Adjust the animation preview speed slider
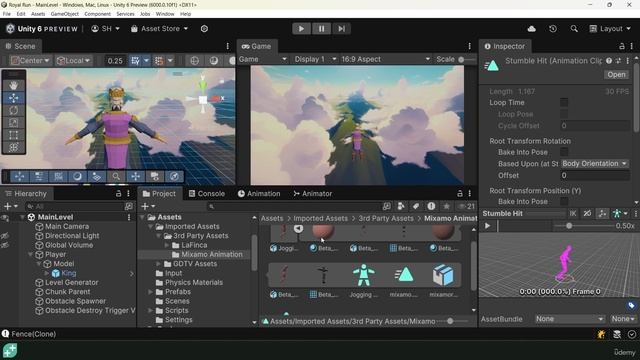This screenshot has height=360, width=640. (x=569, y=226)
